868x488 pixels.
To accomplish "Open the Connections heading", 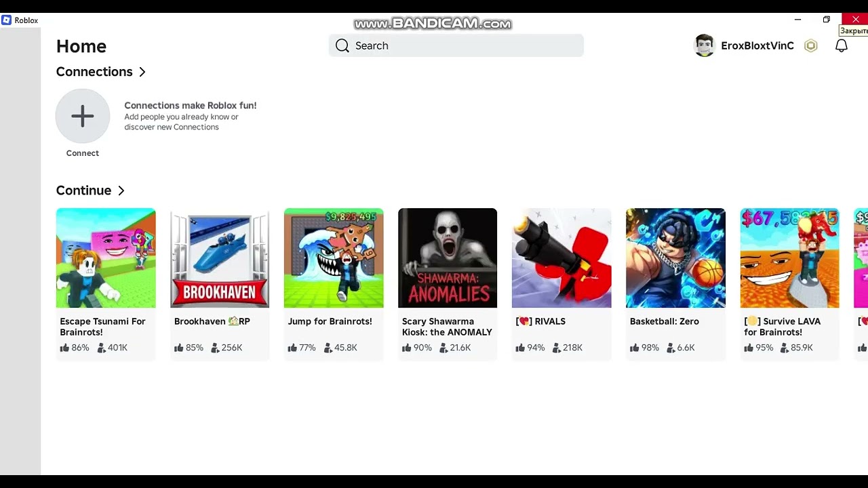I will tap(94, 72).
